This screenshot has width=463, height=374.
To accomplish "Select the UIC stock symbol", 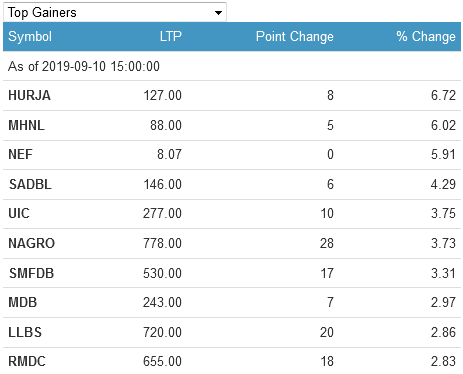I will [19, 213].
